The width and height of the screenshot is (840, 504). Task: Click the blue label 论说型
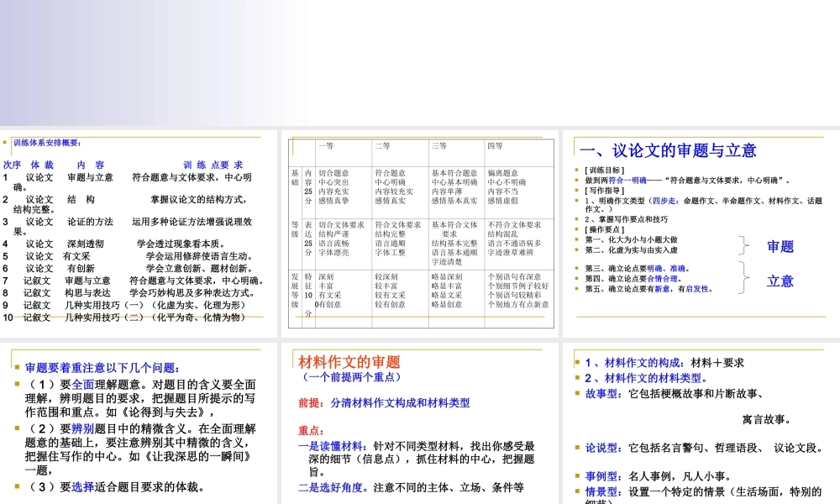pos(601,448)
